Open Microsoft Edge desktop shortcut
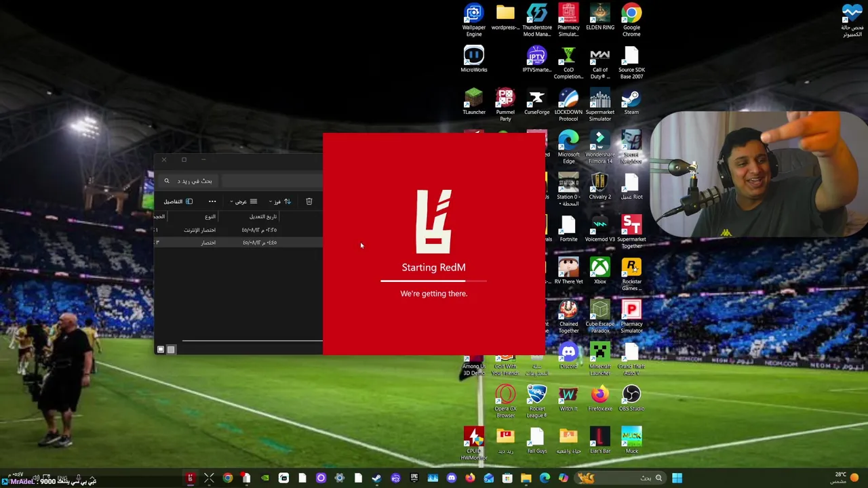 568,146
